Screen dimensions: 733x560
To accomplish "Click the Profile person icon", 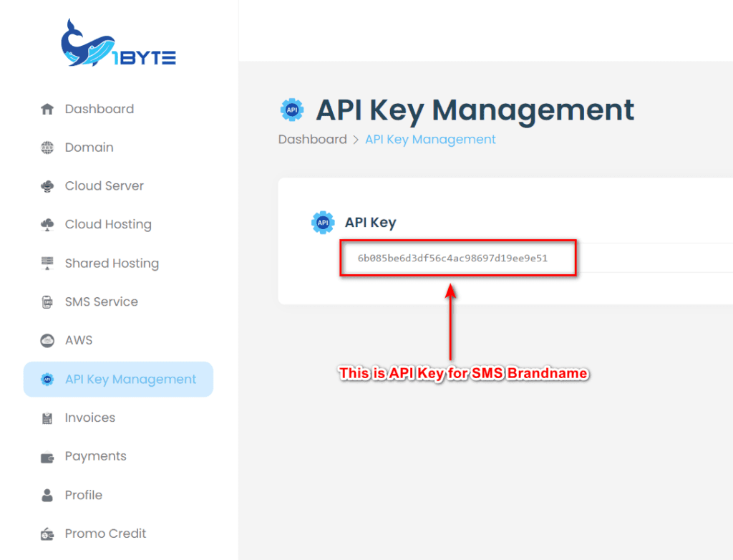I will pyautogui.click(x=47, y=495).
